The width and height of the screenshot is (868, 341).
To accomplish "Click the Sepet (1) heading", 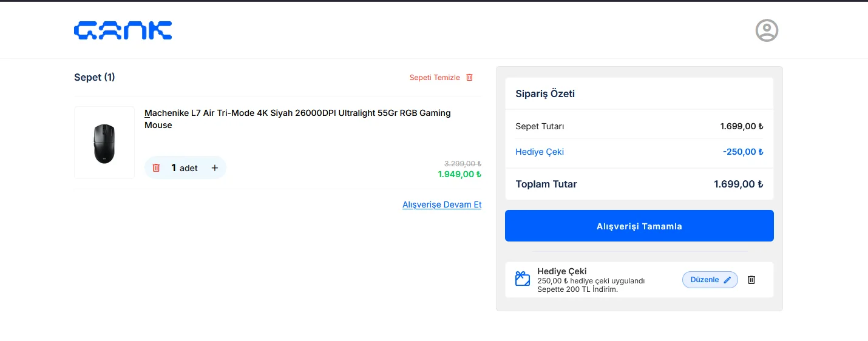I will tap(95, 77).
